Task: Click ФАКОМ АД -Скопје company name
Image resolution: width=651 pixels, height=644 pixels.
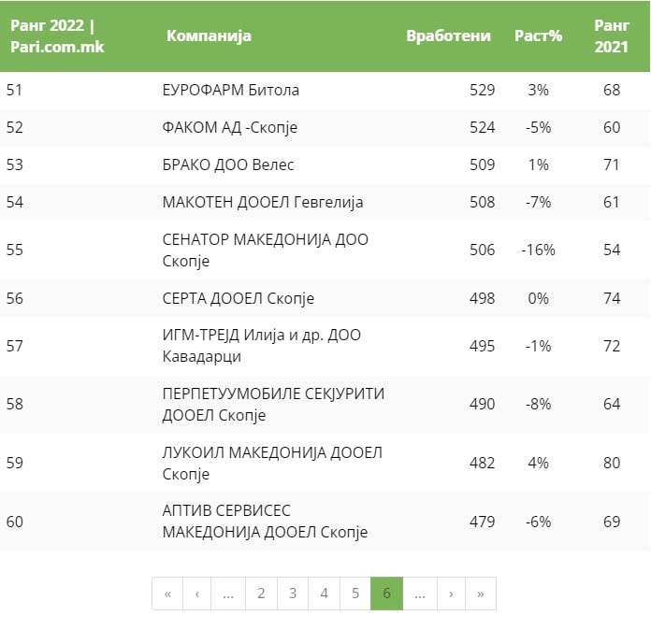Action: pyautogui.click(x=229, y=128)
